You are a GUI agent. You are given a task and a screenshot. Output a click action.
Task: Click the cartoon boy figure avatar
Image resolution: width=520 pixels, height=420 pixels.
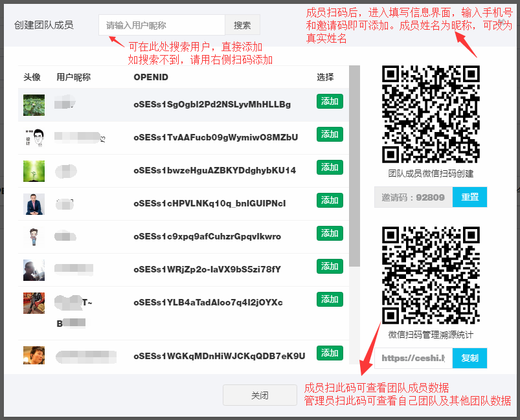tap(34, 237)
